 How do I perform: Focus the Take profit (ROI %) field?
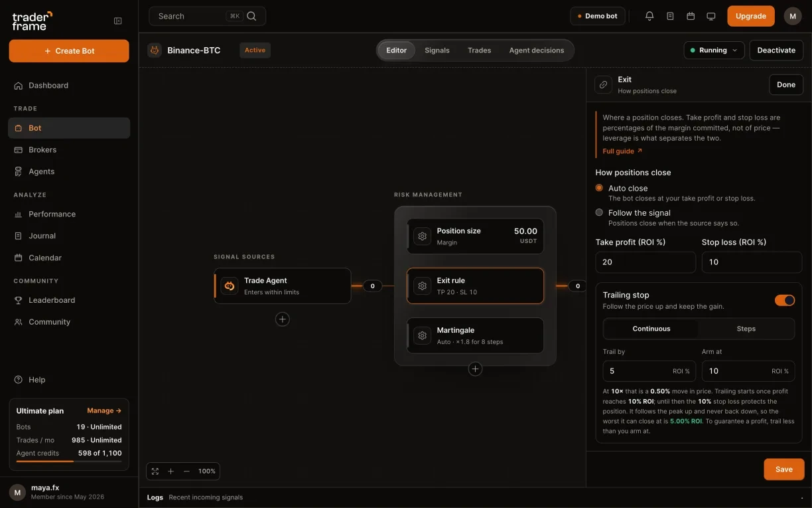point(645,262)
